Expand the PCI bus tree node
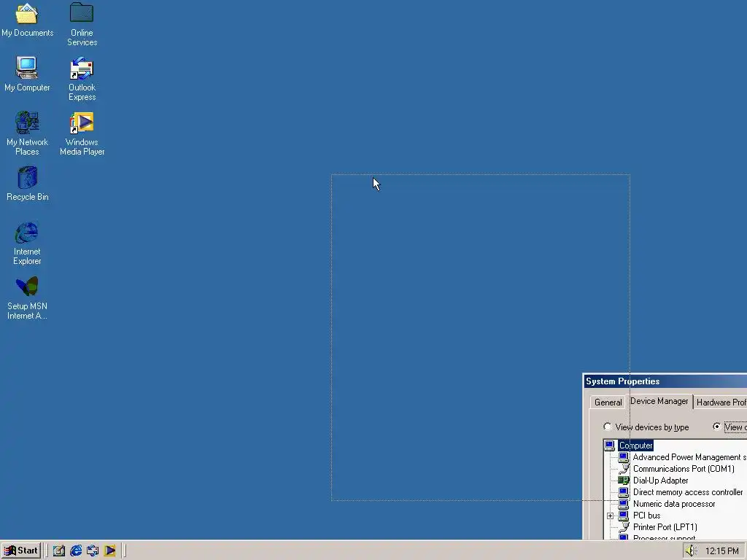The image size is (747, 560). click(x=610, y=516)
